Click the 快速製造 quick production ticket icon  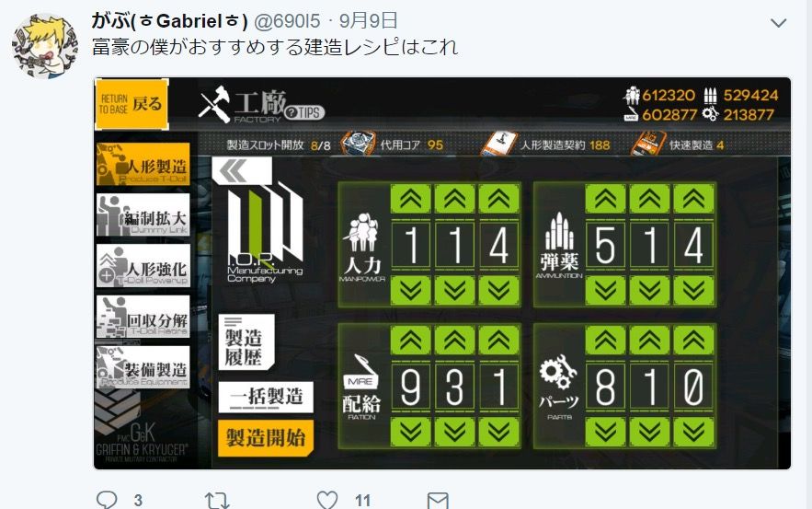click(x=648, y=144)
